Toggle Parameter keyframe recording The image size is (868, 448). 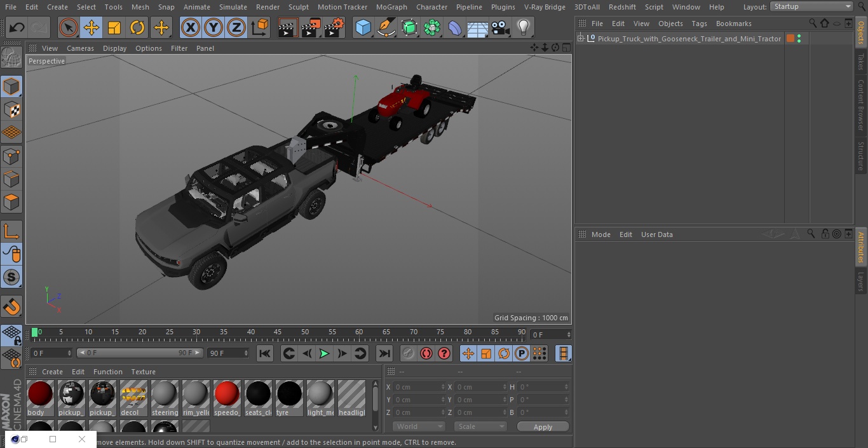pos(522,353)
